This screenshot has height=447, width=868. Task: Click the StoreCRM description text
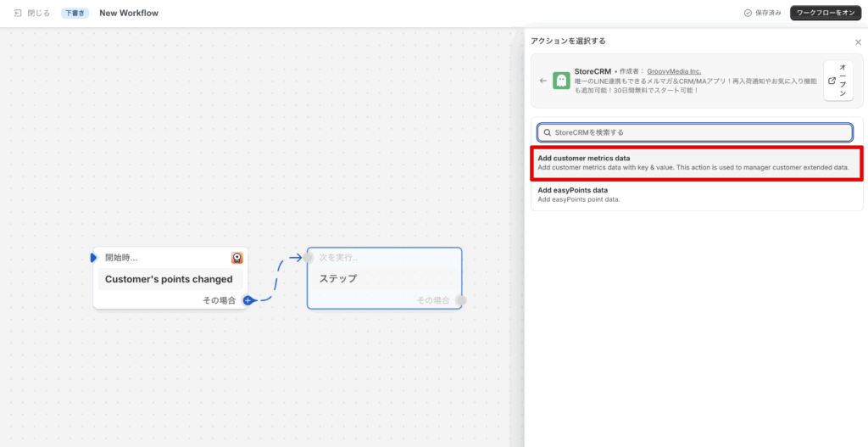click(695, 86)
